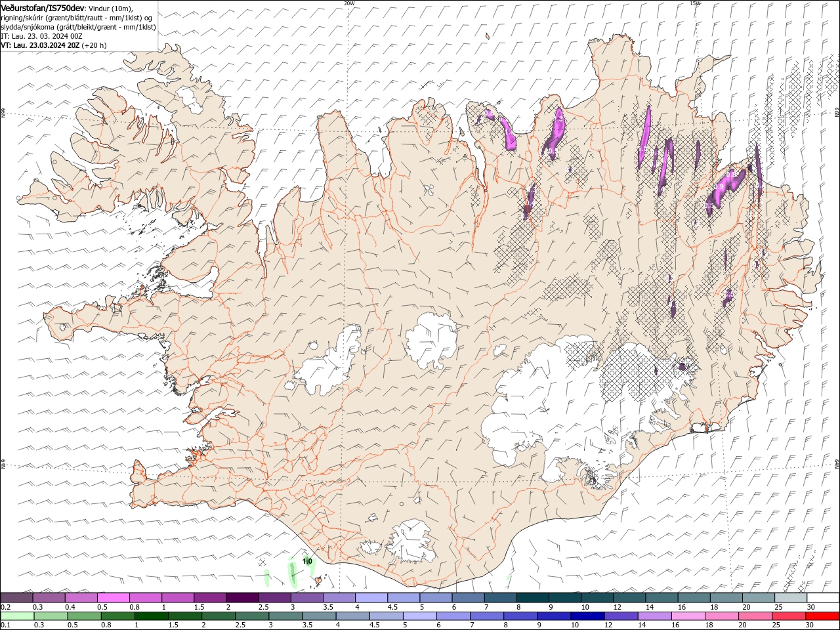Click the '1.9' snow value label in the east
This screenshot has height=630, width=840.
point(719,187)
